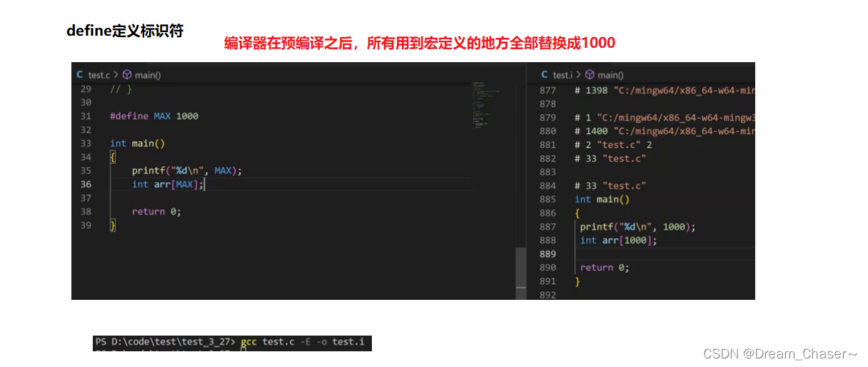Click the closing brace on line 39
The height and width of the screenshot is (367, 868).
[113, 225]
